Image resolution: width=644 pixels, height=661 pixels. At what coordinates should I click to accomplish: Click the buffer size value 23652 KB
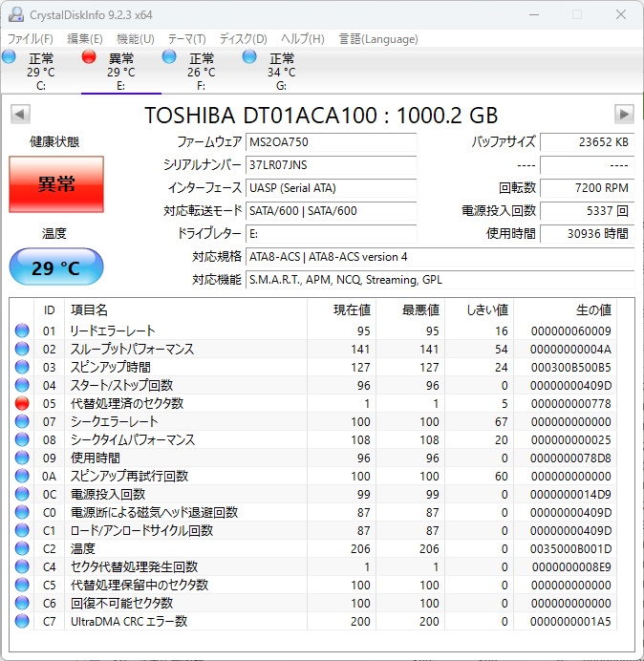click(587, 142)
